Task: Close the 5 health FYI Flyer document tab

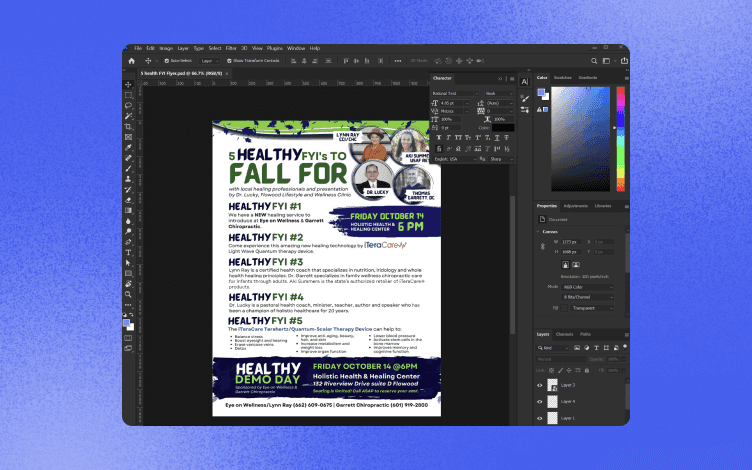Action: [x=227, y=73]
